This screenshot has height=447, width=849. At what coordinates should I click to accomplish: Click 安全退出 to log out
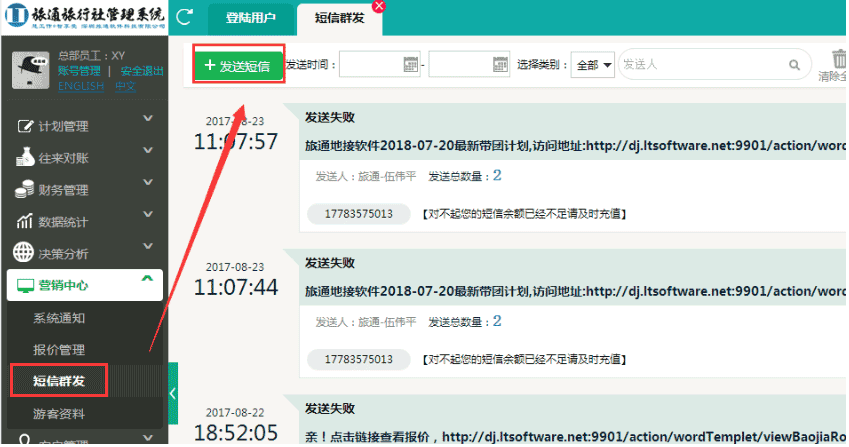(x=142, y=71)
